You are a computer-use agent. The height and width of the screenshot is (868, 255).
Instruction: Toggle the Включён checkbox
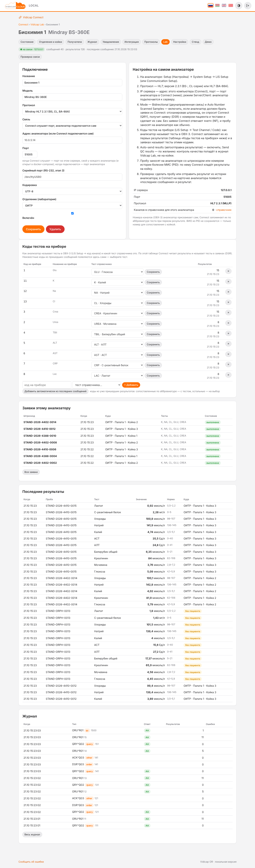[x=72, y=213]
